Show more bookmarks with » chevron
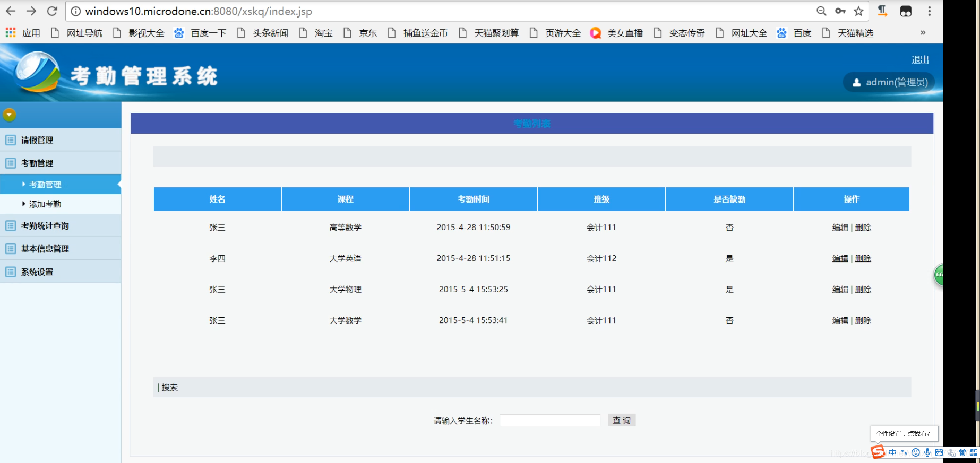The image size is (980, 463). click(923, 33)
